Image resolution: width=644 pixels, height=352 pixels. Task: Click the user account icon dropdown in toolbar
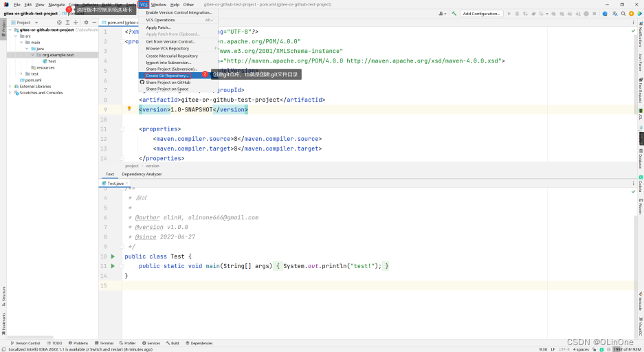point(443,14)
